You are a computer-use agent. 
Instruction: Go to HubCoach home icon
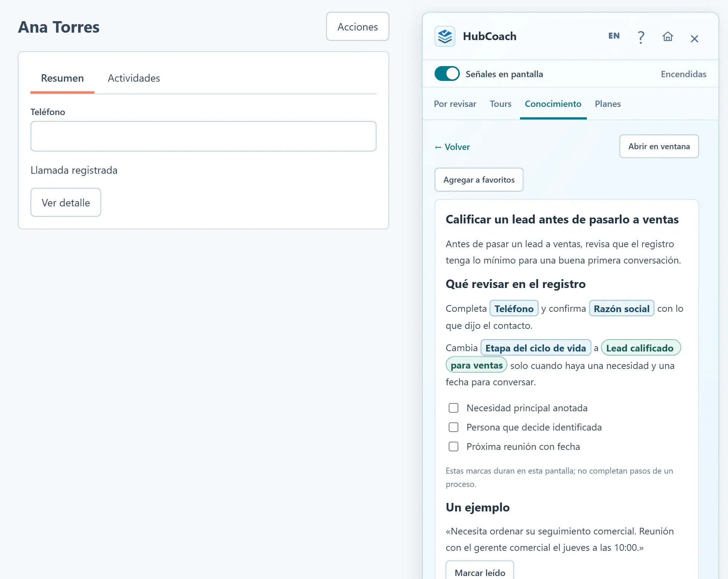point(667,37)
